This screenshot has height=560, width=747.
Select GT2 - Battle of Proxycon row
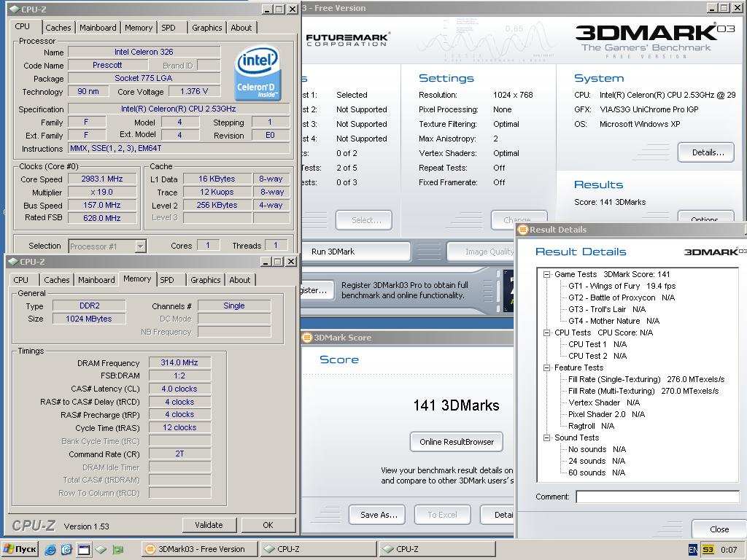point(622,297)
